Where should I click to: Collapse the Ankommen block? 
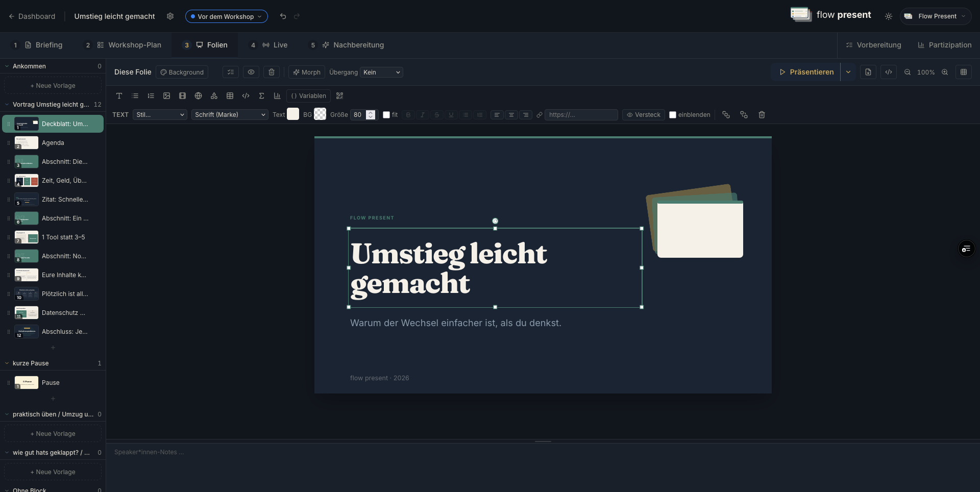[7, 66]
